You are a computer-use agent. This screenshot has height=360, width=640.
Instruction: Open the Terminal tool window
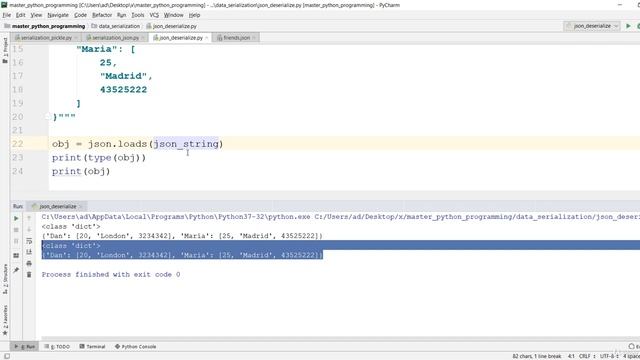coord(92,347)
